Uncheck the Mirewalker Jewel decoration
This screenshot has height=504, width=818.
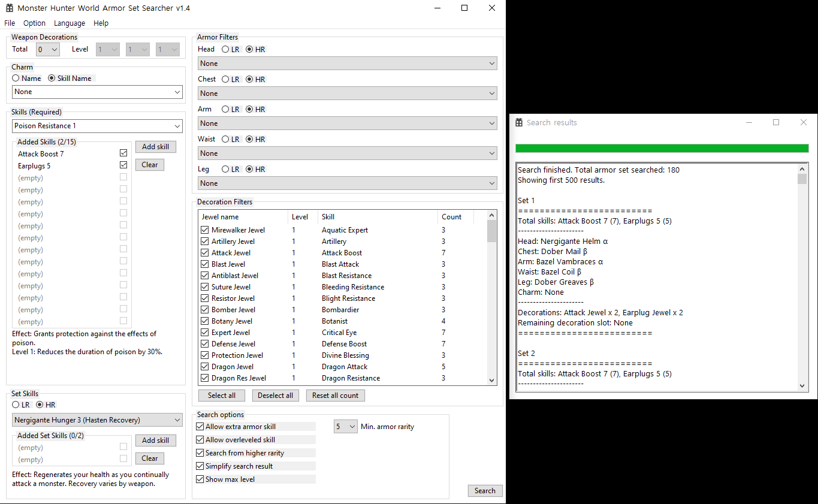tap(204, 230)
